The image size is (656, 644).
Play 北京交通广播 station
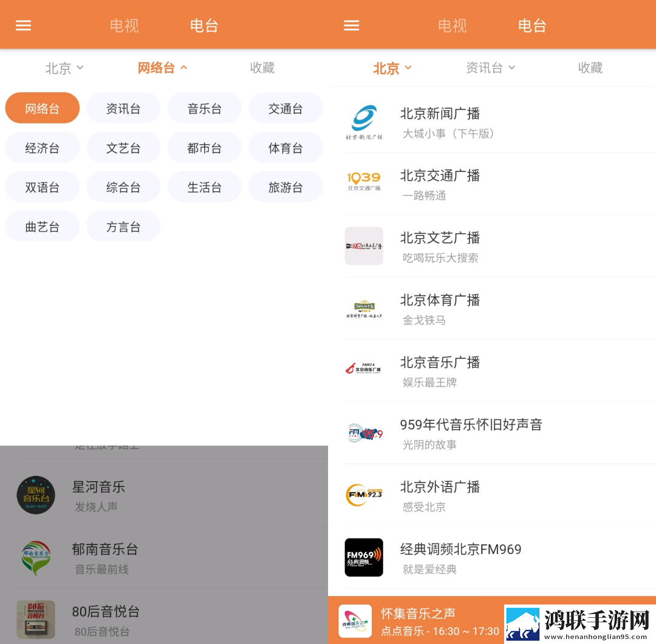pyautogui.click(x=492, y=184)
